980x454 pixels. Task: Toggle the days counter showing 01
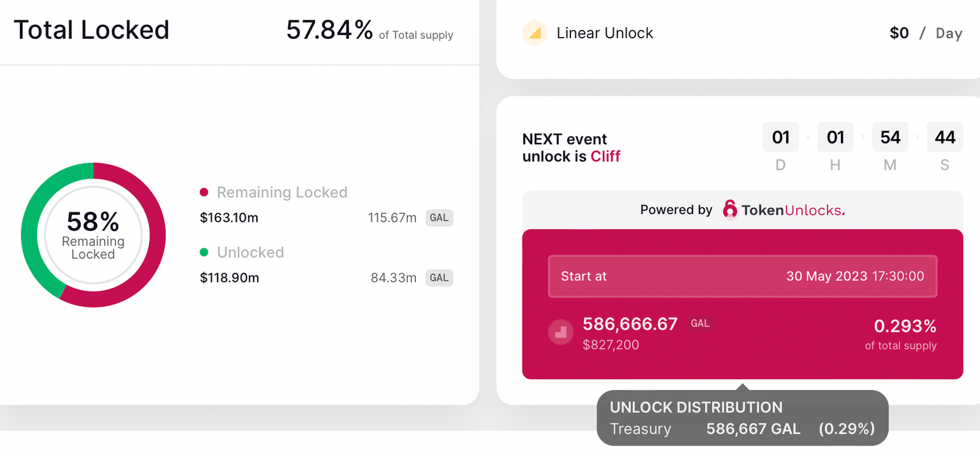click(x=780, y=136)
